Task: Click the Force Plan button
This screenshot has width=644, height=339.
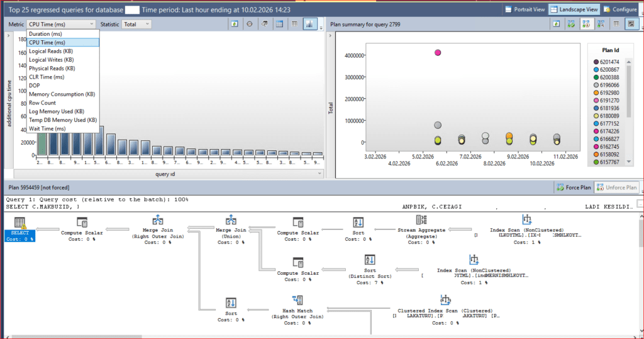Action: [x=573, y=187]
